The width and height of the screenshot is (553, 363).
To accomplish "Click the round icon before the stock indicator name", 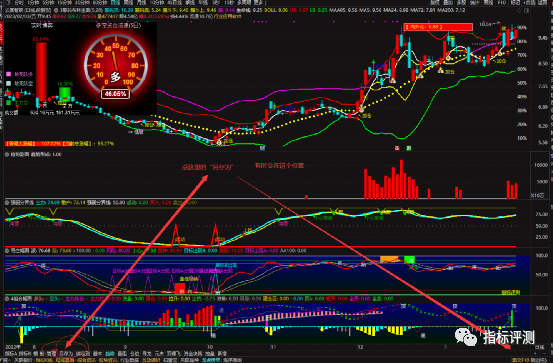I will coord(56,11).
